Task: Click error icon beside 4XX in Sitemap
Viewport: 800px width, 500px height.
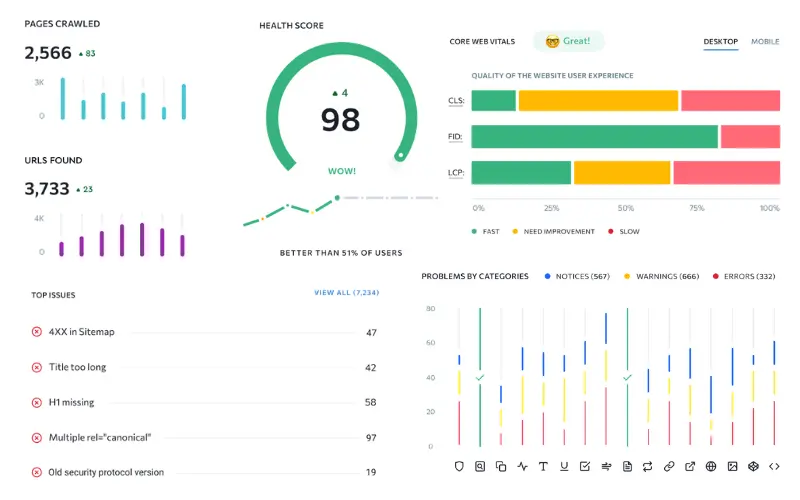Action: (37, 332)
